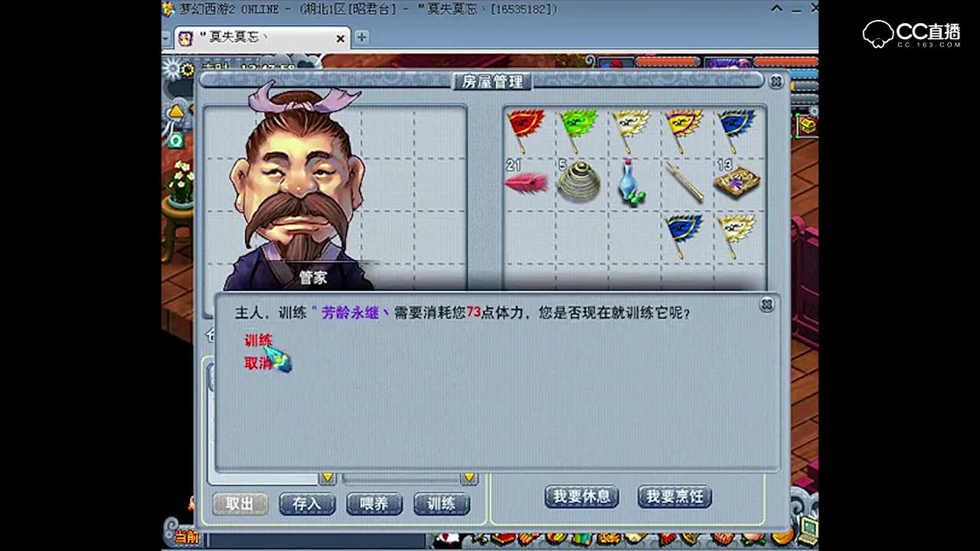Select the red flag item in the inventory
Screen dimensions: 980x551
pos(526,129)
